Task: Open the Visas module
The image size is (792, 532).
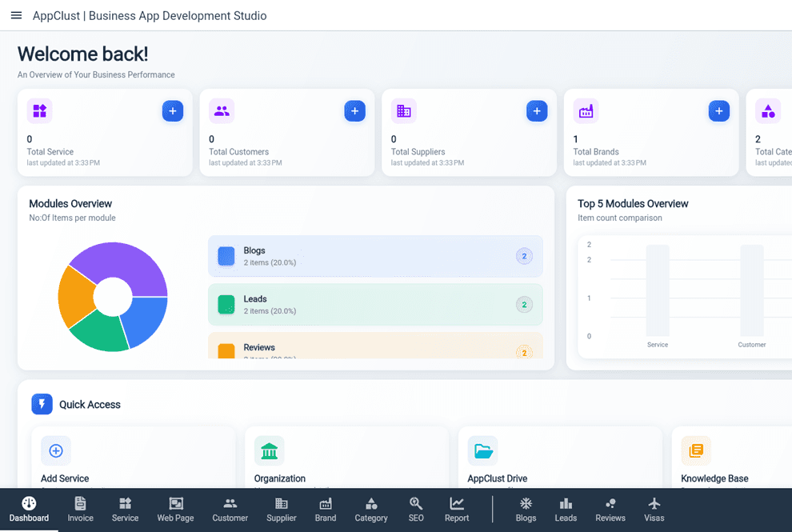Action: pyautogui.click(x=654, y=510)
